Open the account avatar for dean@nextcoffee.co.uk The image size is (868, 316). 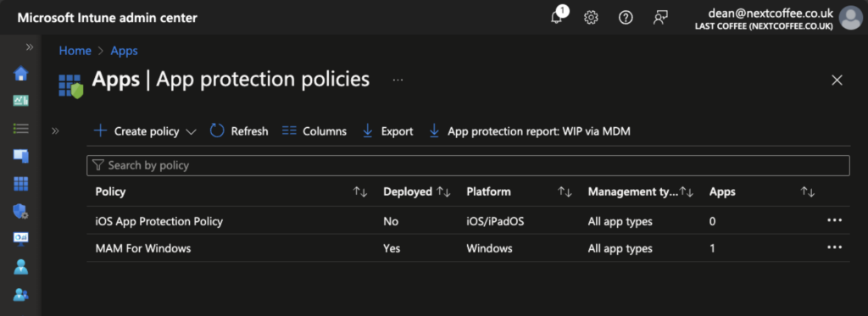pyautogui.click(x=850, y=18)
